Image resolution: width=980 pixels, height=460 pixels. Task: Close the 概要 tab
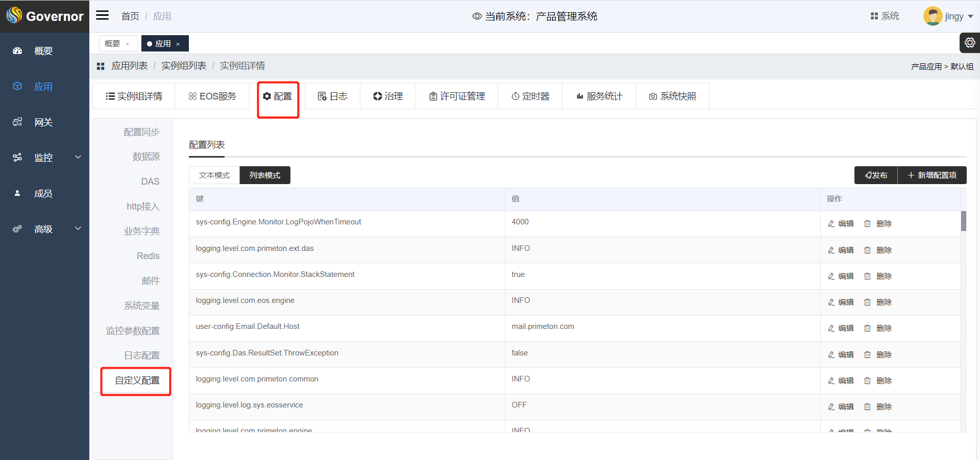tap(127, 44)
